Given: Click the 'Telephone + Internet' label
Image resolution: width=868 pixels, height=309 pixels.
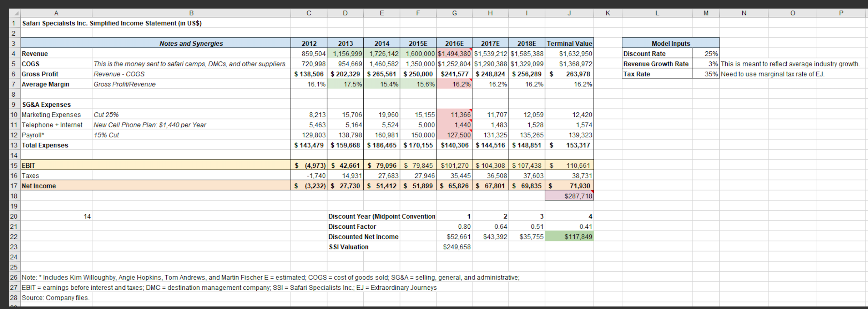Looking at the screenshot, I should 56,125.
